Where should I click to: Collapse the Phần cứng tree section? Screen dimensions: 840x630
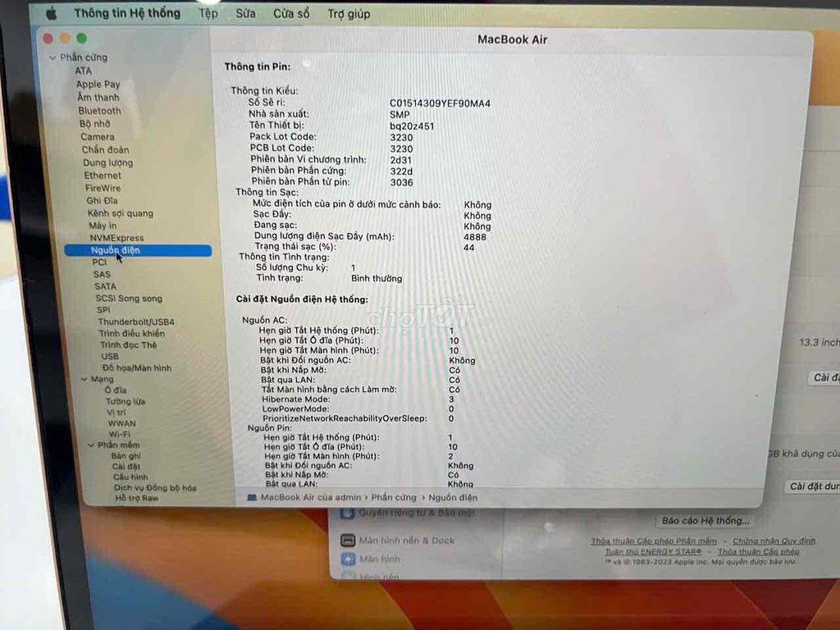coord(52,57)
